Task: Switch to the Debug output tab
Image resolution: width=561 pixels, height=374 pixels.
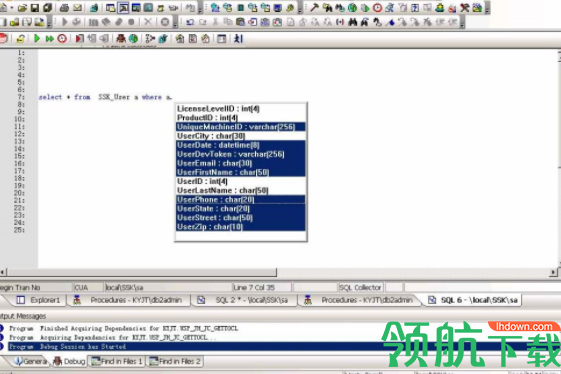Action: coord(69,361)
